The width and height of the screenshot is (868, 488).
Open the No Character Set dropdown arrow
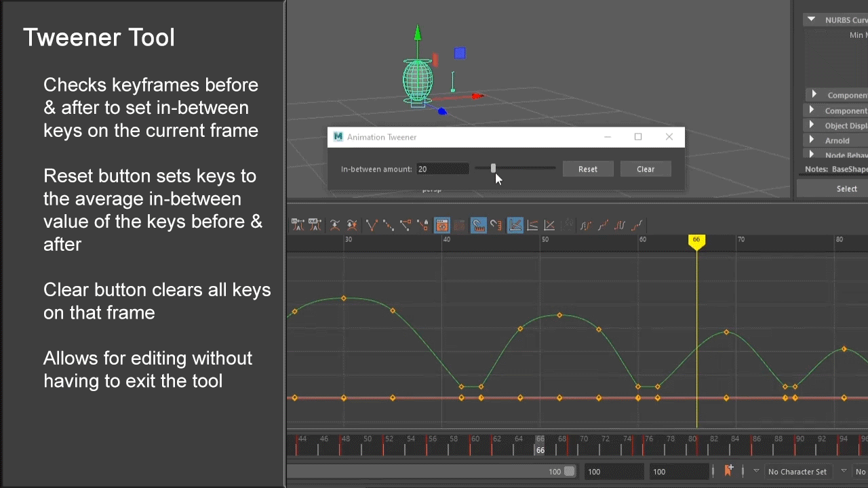point(756,471)
